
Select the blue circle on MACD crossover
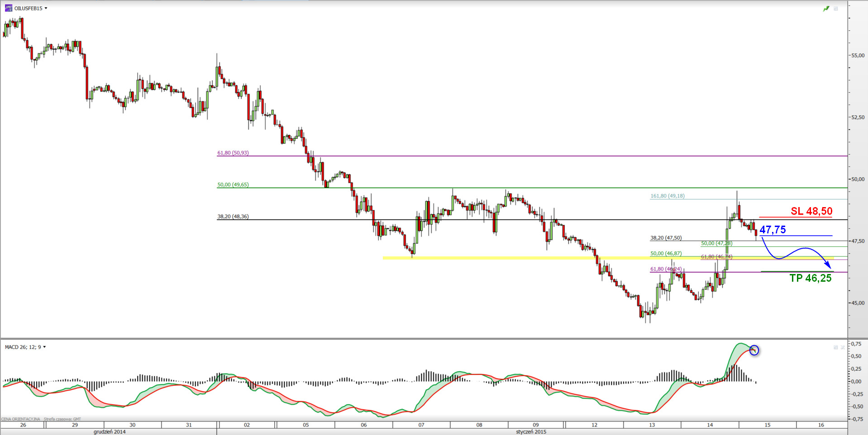[x=754, y=350]
